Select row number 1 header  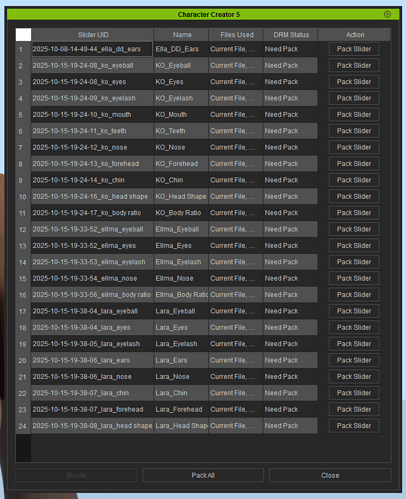pyautogui.click(x=23, y=49)
